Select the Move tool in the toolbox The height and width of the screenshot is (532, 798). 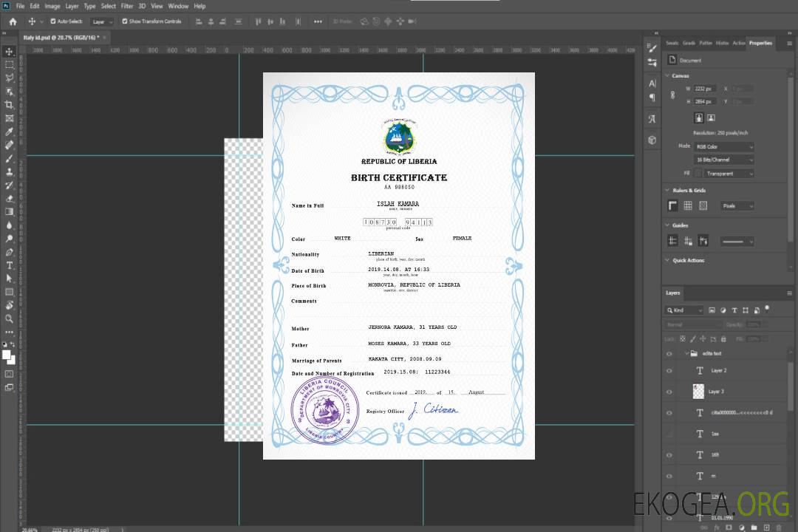click(9, 52)
